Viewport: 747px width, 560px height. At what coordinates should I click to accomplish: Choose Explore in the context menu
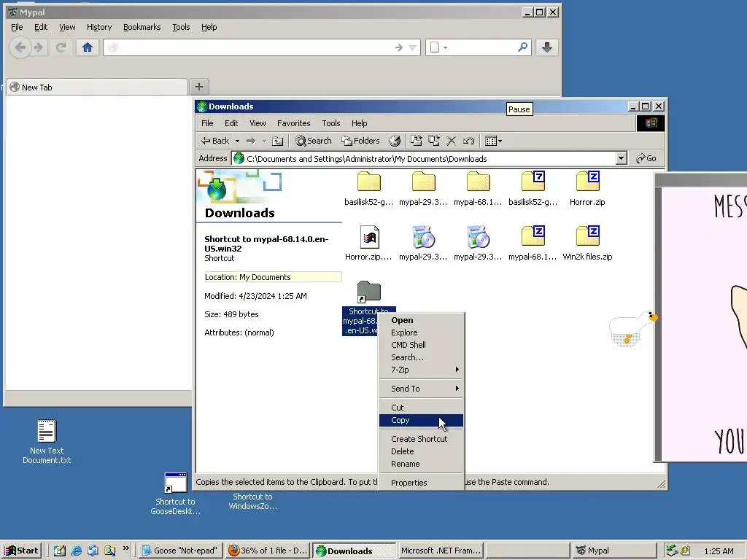(421, 332)
